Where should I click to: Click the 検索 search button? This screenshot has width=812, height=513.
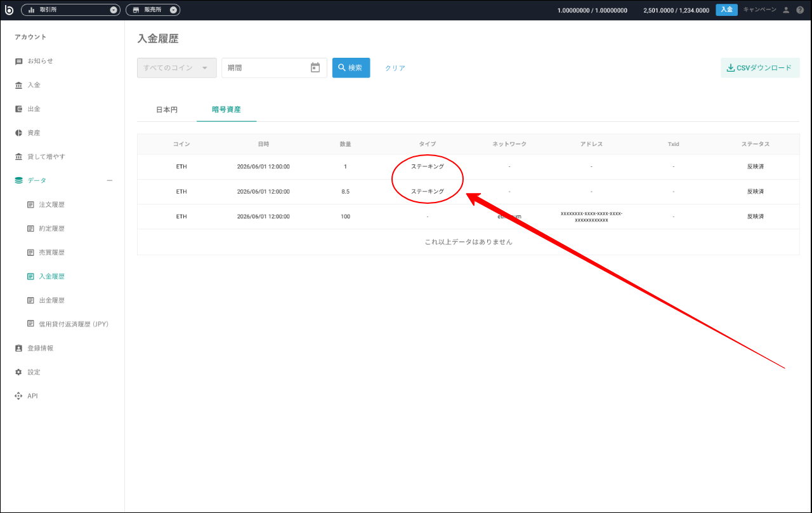(x=351, y=68)
